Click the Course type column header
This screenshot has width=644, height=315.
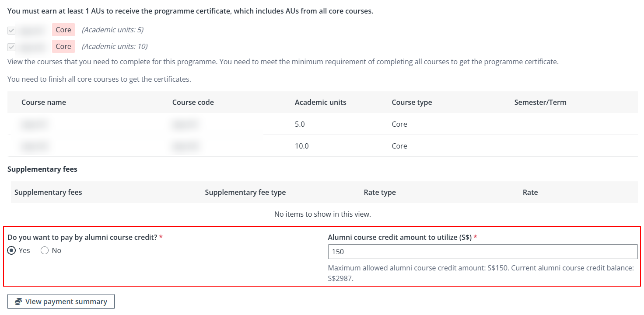pyautogui.click(x=412, y=102)
